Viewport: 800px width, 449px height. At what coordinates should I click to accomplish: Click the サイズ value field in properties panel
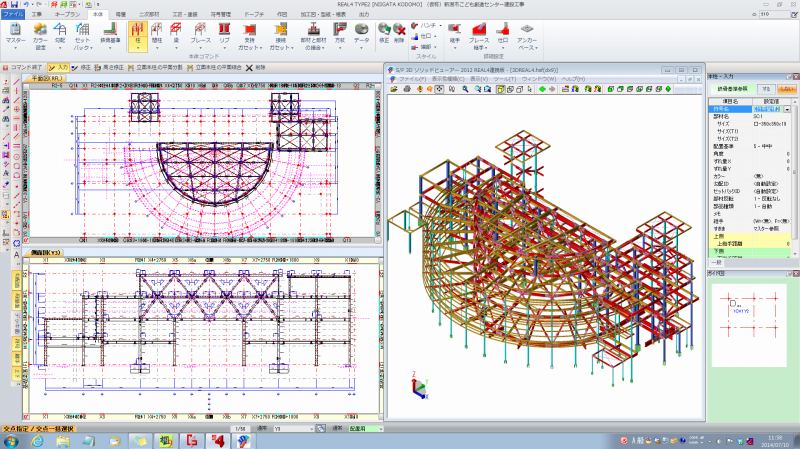769,123
